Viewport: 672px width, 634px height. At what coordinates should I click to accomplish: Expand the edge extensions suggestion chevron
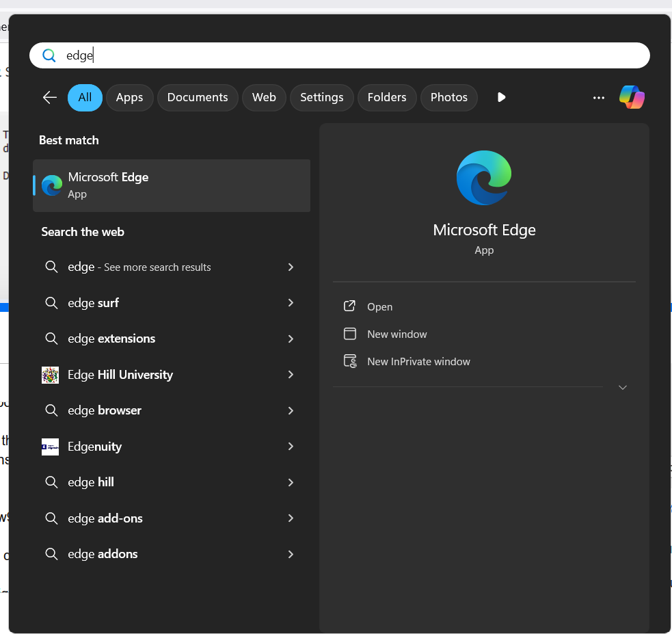tap(291, 339)
